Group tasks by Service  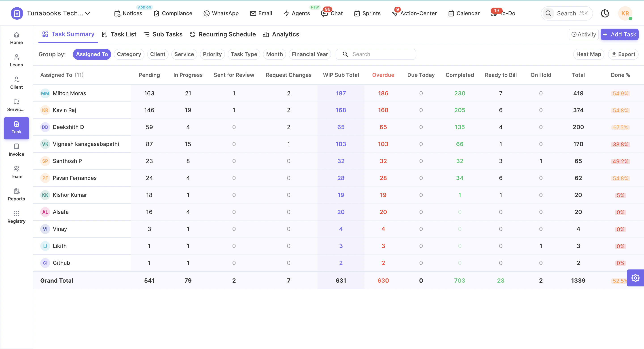point(184,54)
